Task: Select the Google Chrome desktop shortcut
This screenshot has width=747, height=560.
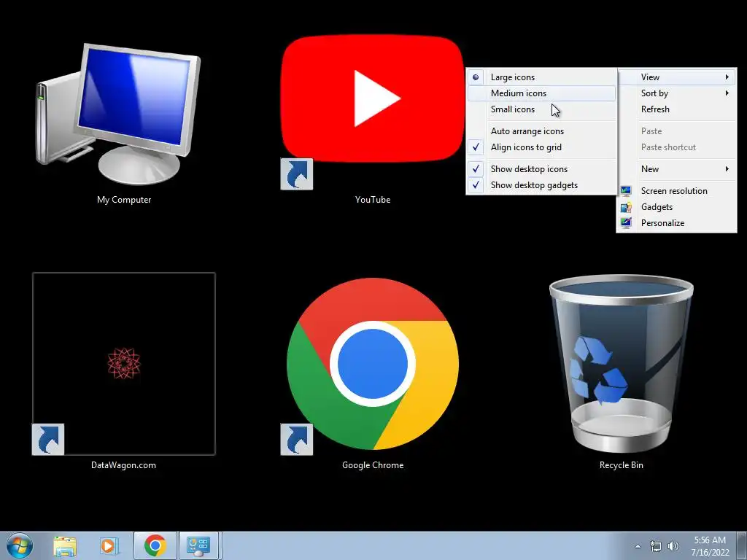Action: tap(373, 364)
